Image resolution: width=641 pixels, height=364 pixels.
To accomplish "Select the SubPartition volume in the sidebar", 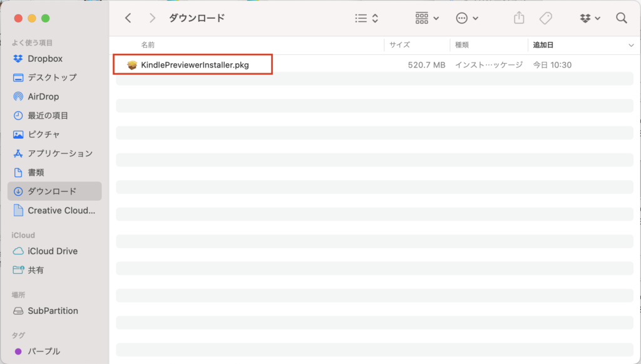I will [53, 311].
